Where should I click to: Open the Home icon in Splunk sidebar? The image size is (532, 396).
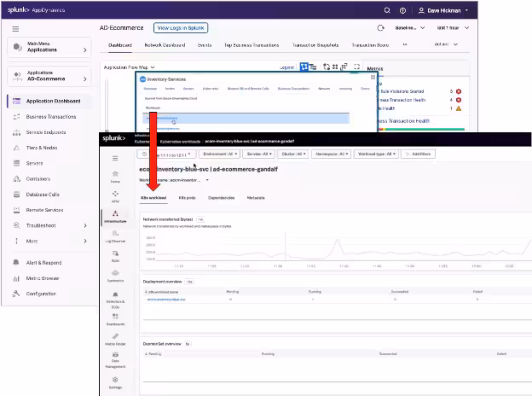(x=115, y=174)
